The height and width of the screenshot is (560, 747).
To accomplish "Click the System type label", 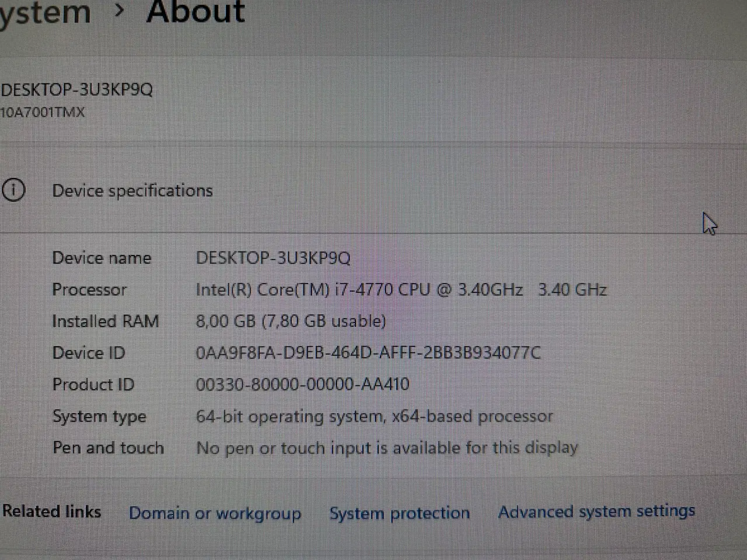I will point(99,416).
